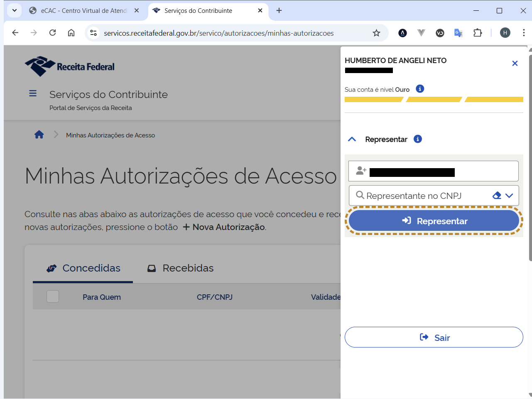Close the user profile side panel
This screenshot has width=532, height=399.
[x=515, y=64]
